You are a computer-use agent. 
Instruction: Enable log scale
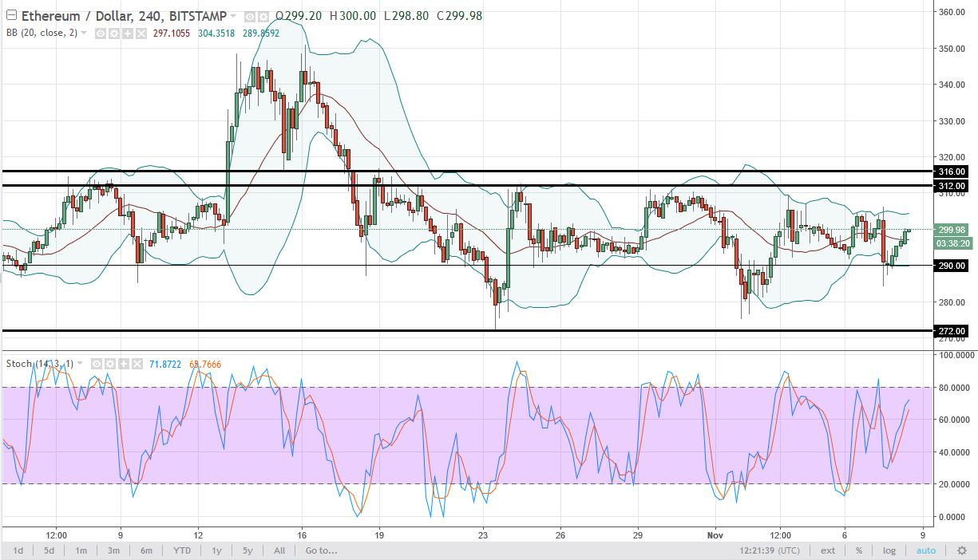pos(889,550)
